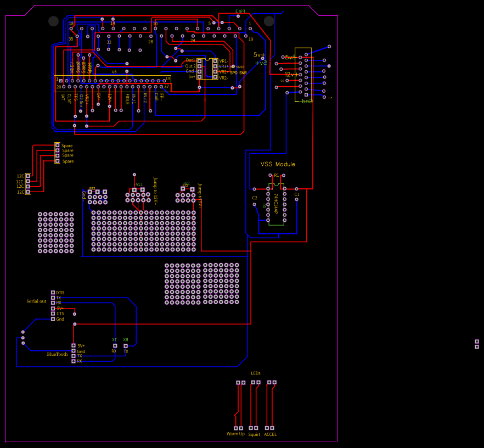484x448 pixels.
Task: Click the Serial out label
Action: tap(36, 301)
